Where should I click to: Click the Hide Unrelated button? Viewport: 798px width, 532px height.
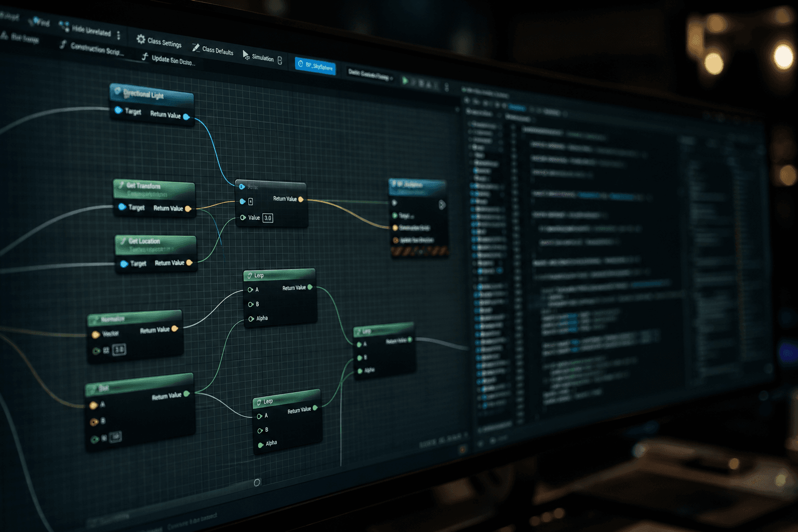(x=85, y=29)
